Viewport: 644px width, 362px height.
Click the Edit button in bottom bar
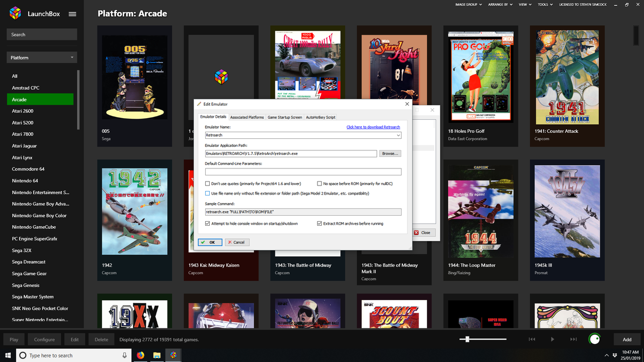point(74,339)
